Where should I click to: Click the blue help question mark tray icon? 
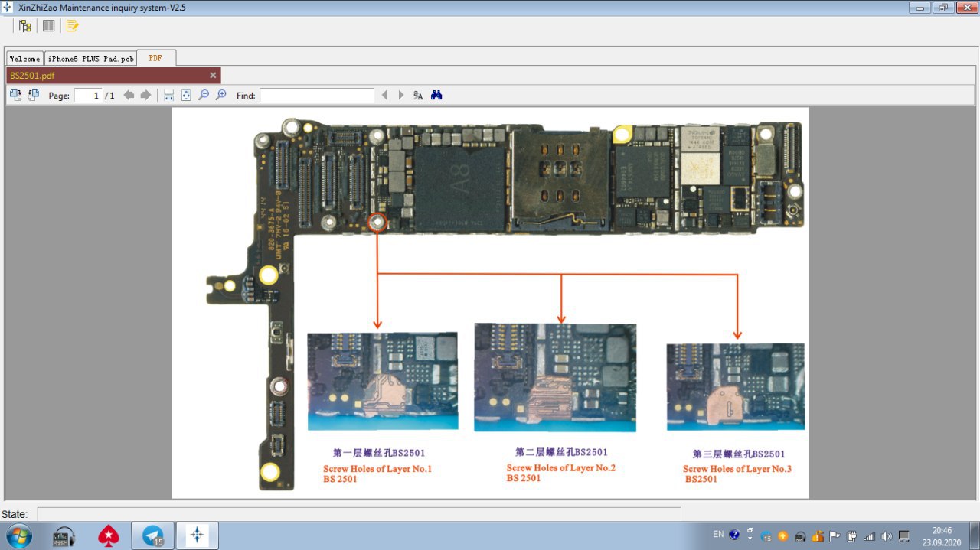pyautogui.click(x=735, y=535)
